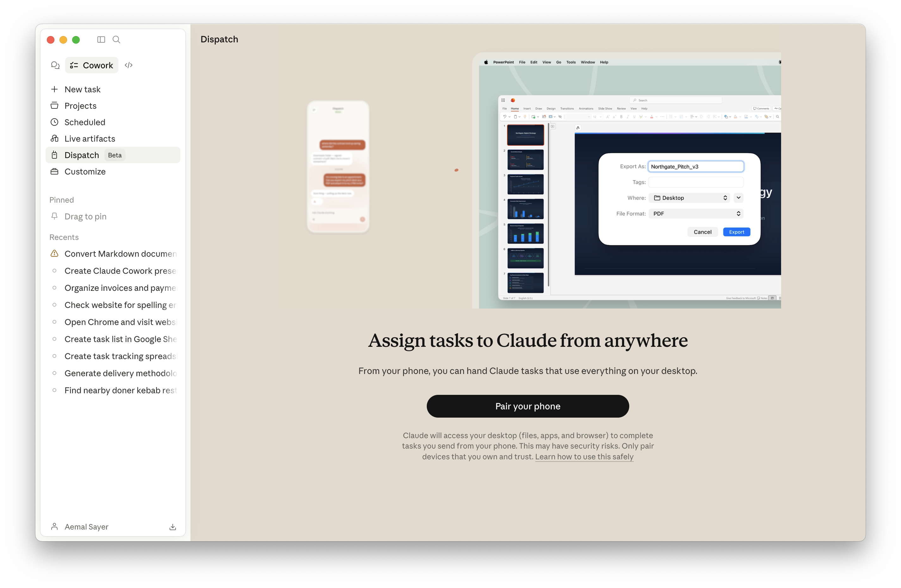
Task: Click the search magnifier icon
Action: pyautogui.click(x=117, y=40)
